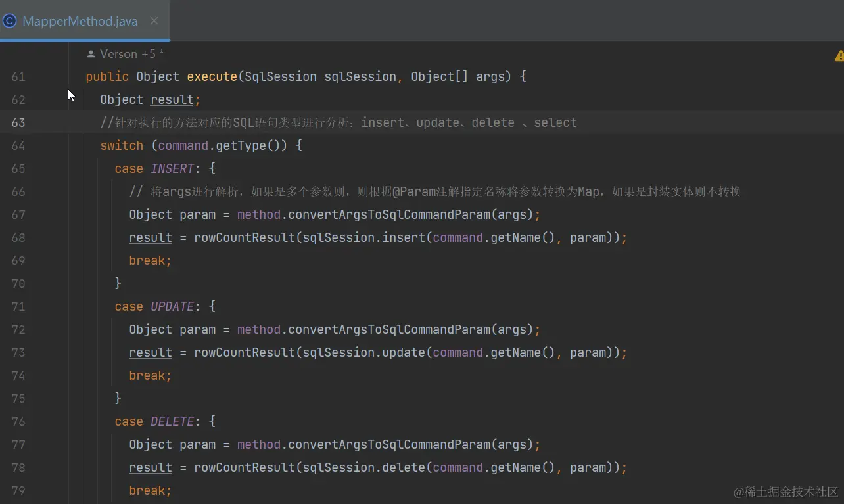Viewport: 844px width, 504px height.
Task: Open the Verson +5 code author hint
Action: (132, 54)
